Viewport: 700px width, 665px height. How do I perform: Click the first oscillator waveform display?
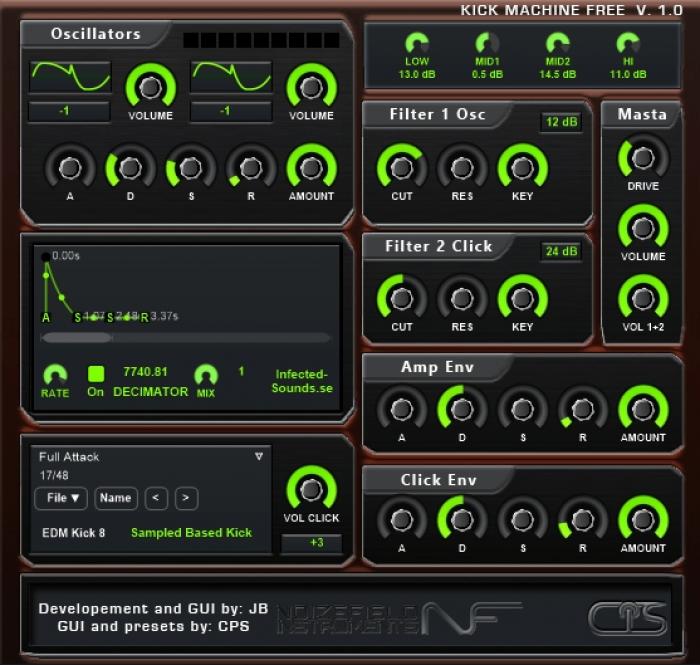point(69,77)
